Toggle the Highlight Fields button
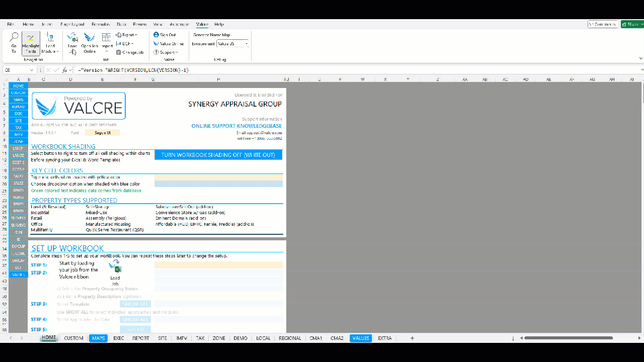The height and width of the screenshot is (362, 644). tap(31, 44)
